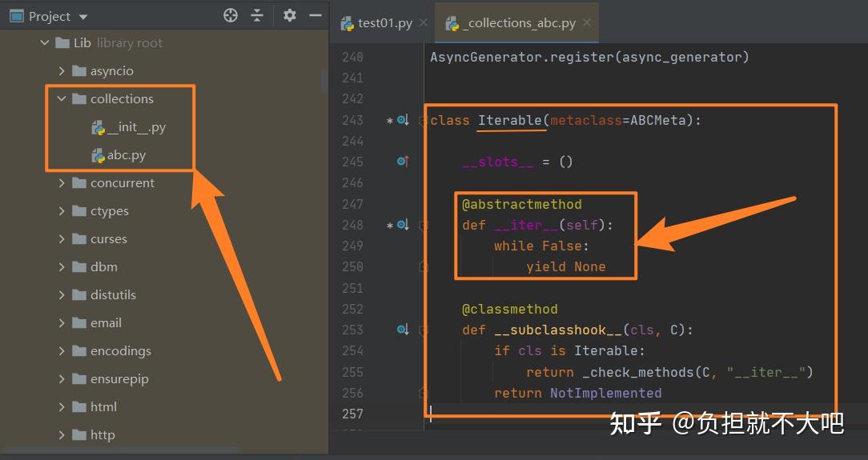Click the Python file icon of abc.py

tap(98, 156)
